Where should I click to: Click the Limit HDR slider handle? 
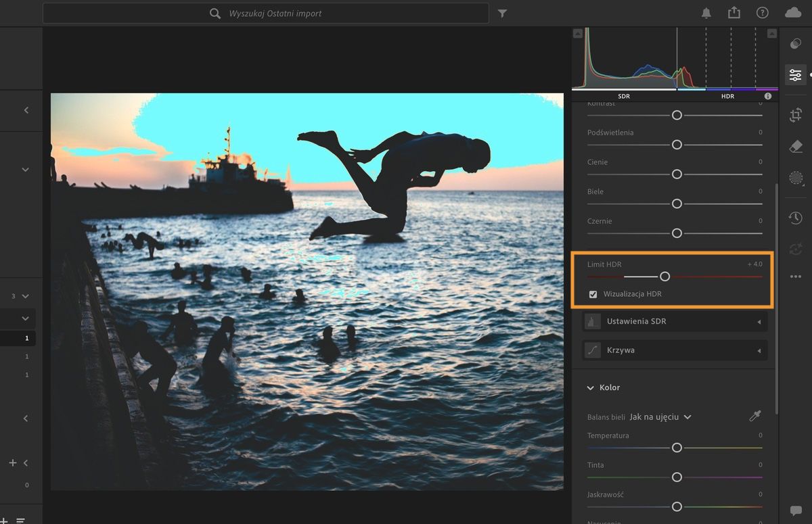click(x=664, y=277)
